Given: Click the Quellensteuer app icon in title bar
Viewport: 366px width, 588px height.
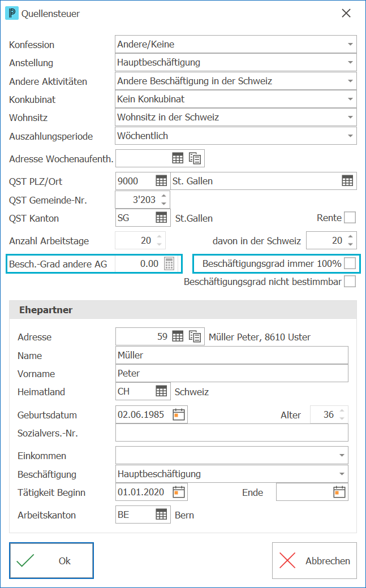Looking at the screenshot, I should pos(12,14).
